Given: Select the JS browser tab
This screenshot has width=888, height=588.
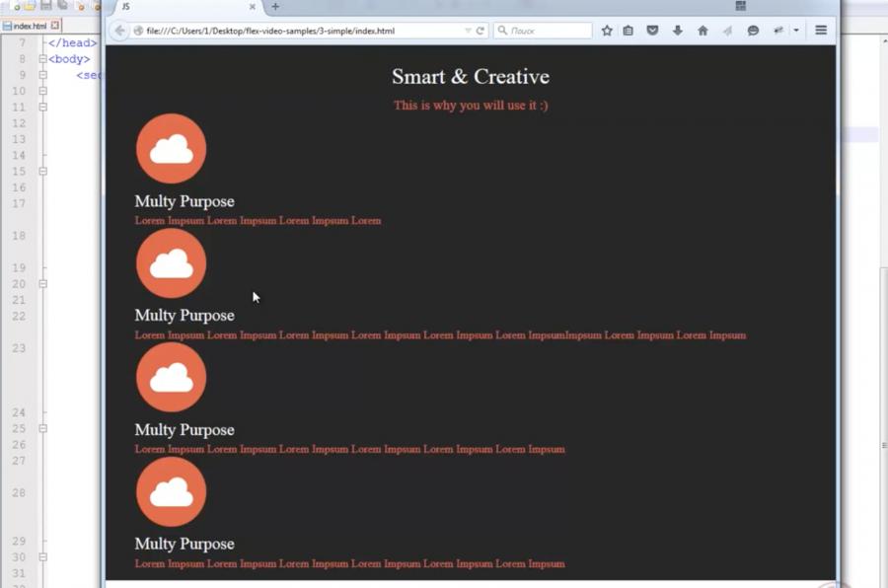Looking at the screenshot, I should [x=178, y=7].
